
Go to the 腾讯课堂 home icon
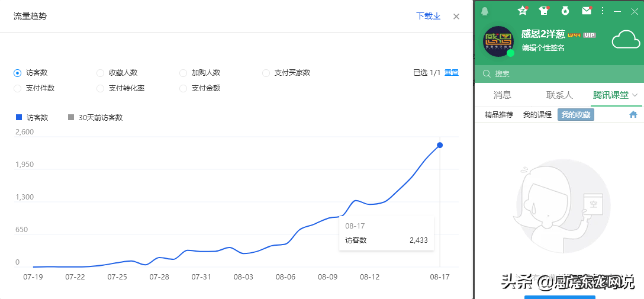click(x=633, y=115)
